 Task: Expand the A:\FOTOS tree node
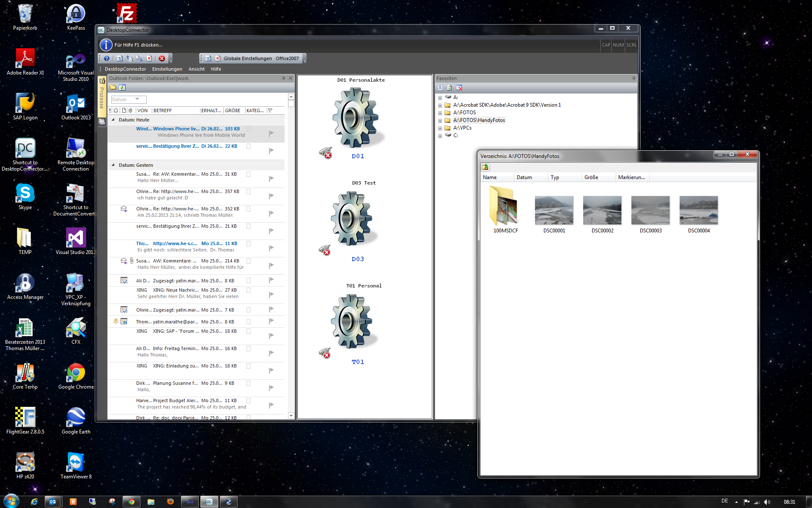pos(440,113)
